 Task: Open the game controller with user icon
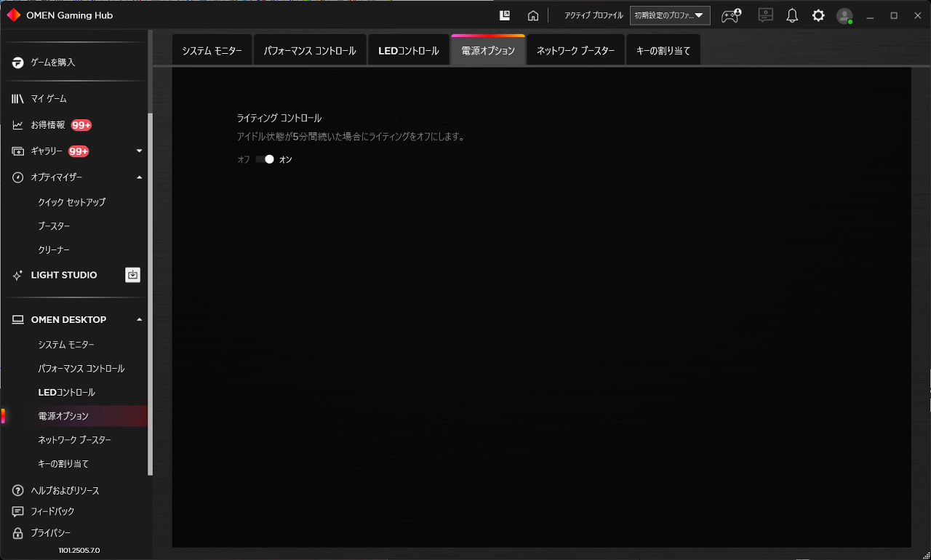[731, 15]
